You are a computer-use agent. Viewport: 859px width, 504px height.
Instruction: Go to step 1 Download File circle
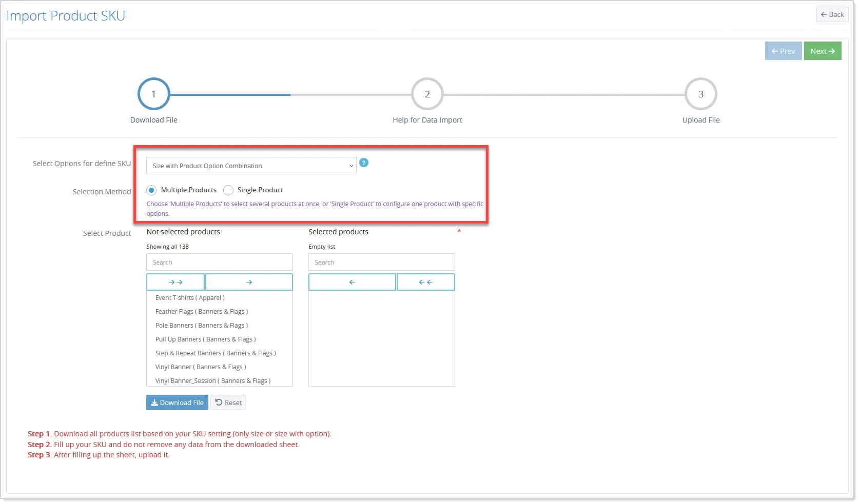tap(153, 94)
